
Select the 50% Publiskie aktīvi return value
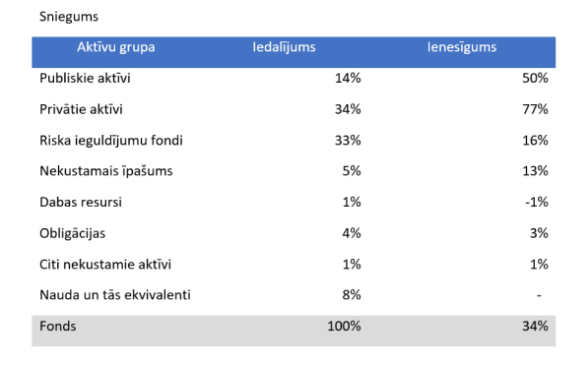[535, 79]
